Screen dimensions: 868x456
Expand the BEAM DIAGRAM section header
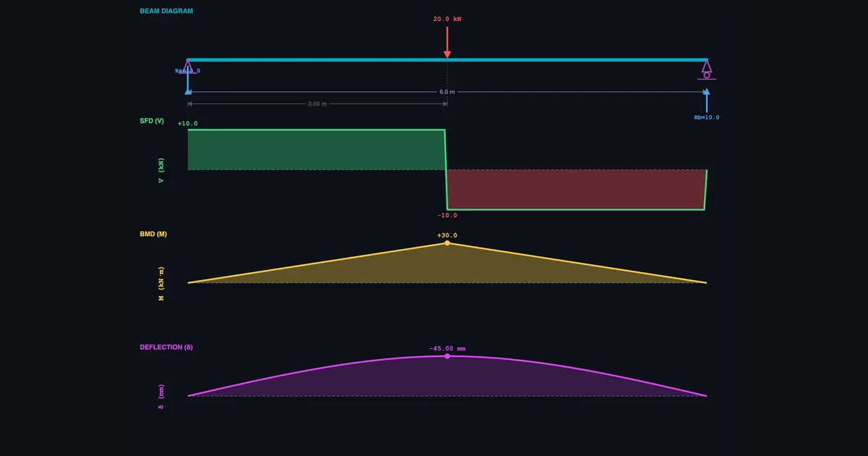tap(166, 11)
